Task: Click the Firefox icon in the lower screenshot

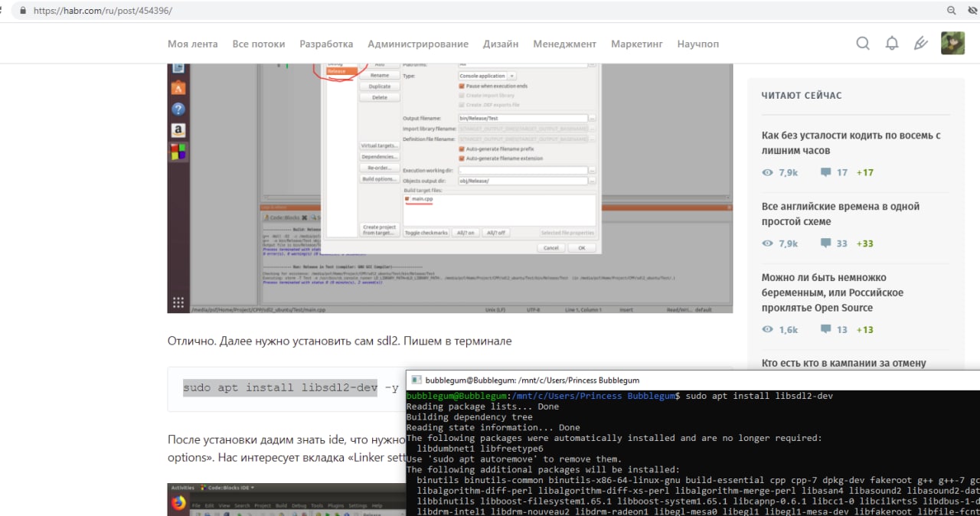Action: (x=178, y=503)
